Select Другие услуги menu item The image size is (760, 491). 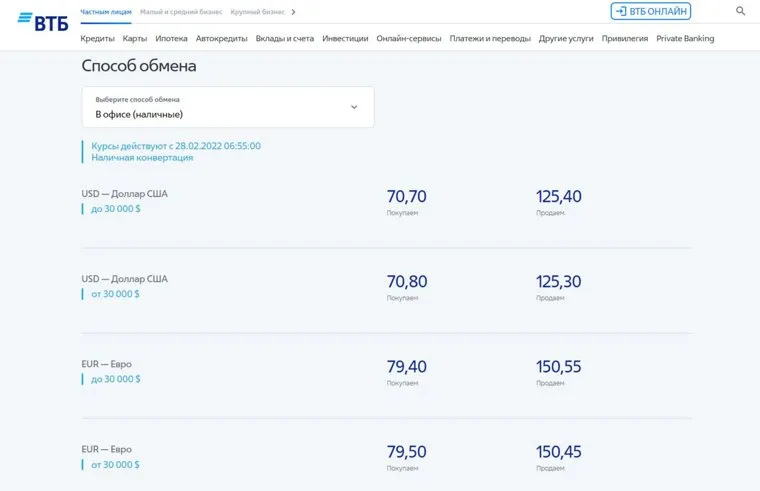point(566,38)
